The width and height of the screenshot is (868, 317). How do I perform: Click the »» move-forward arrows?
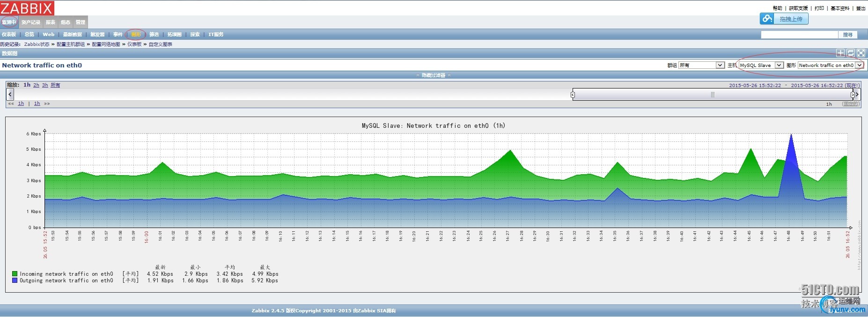(x=47, y=104)
